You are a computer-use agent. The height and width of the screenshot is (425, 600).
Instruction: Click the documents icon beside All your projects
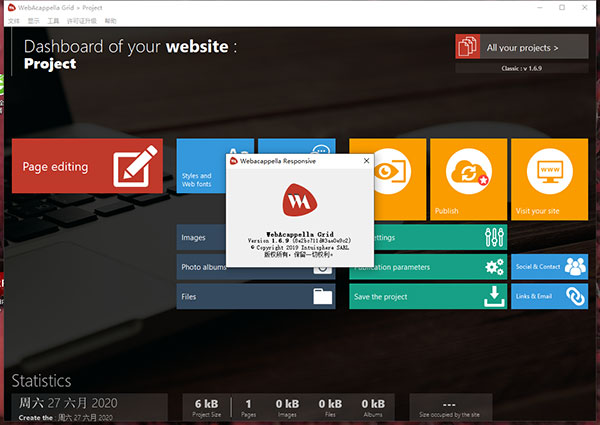point(468,46)
